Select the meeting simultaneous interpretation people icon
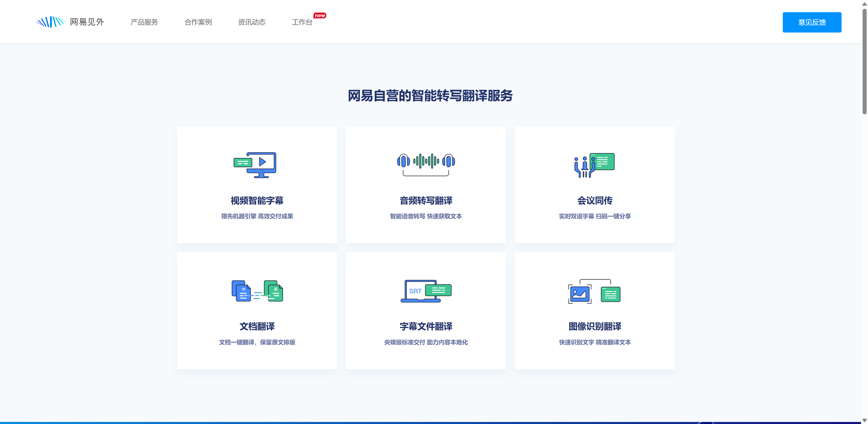868x424 pixels. click(594, 165)
